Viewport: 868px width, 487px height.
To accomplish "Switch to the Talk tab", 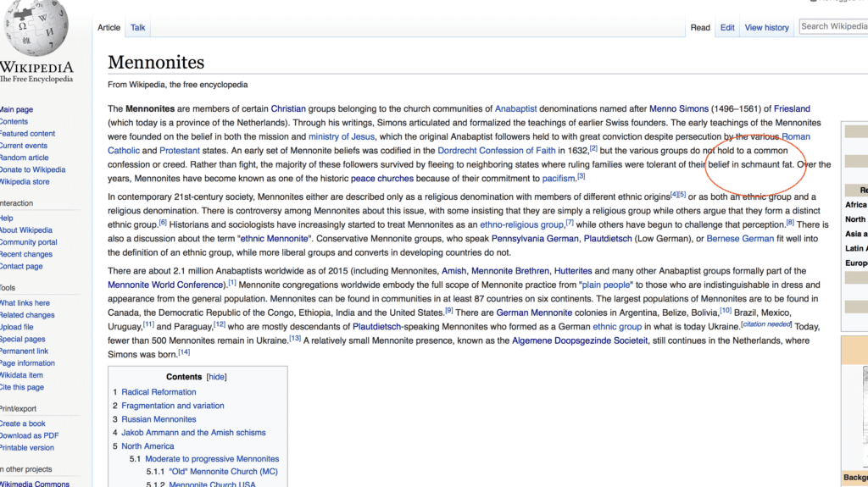I will (138, 27).
